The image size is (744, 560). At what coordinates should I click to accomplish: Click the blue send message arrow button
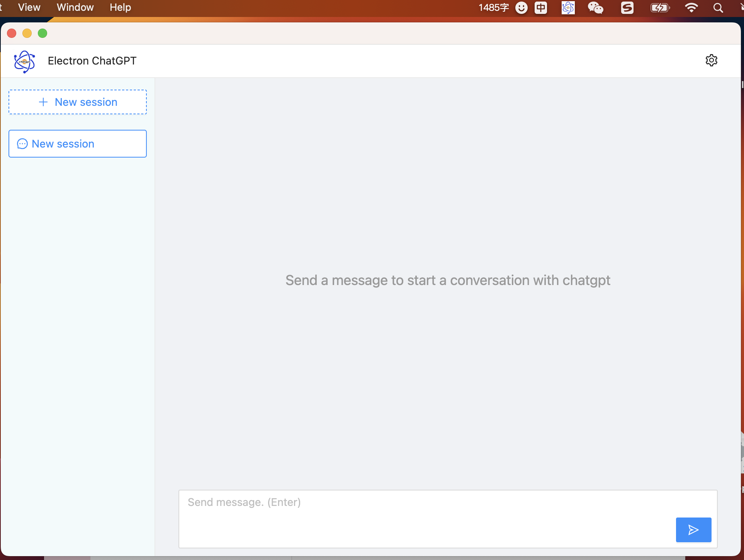click(x=693, y=529)
